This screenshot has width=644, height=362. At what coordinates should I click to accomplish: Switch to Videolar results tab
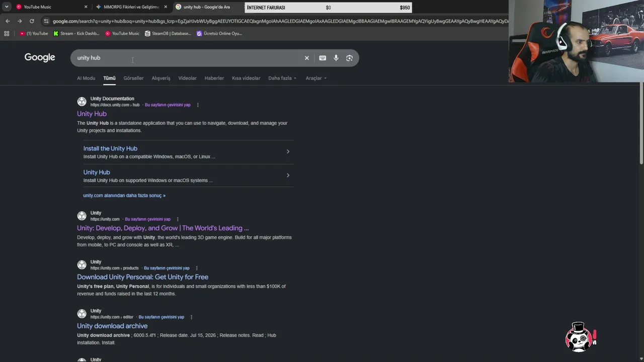(187, 78)
